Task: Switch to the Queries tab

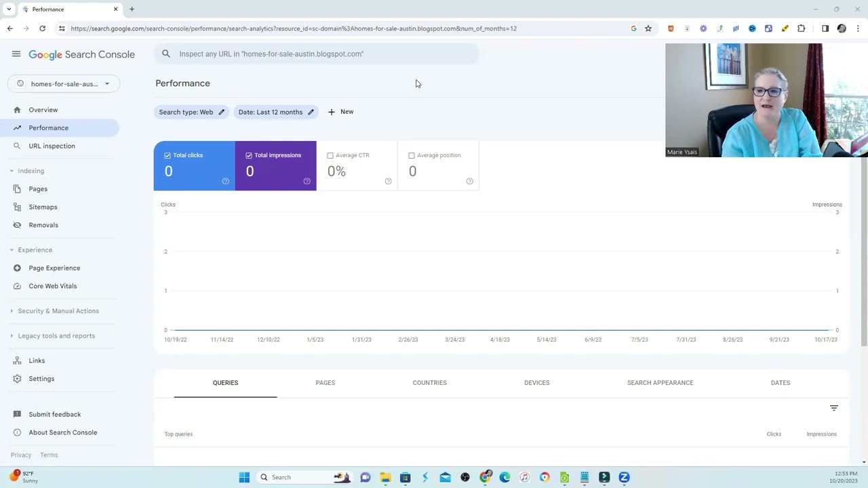Action: pos(225,383)
